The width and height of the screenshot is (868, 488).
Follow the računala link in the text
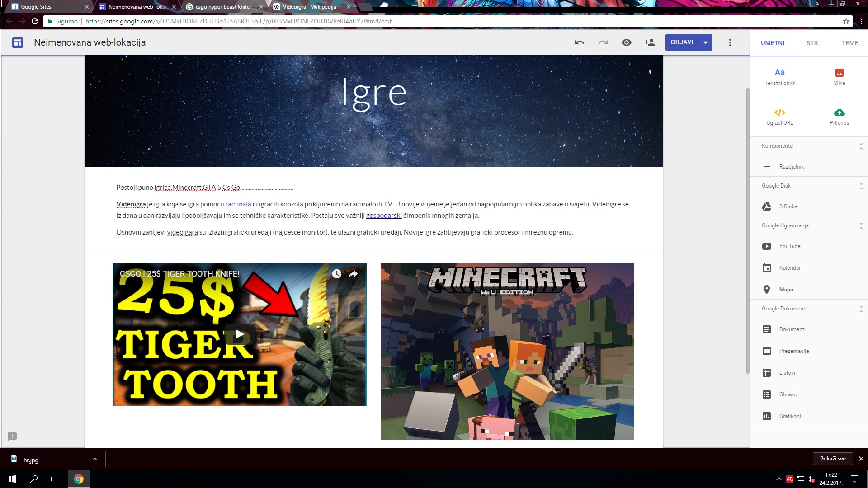(x=238, y=204)
